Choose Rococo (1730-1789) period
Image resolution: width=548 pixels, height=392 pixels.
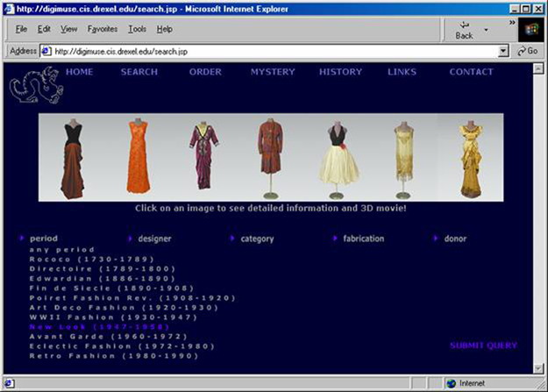pyautogui.click(x=92, y=260)
